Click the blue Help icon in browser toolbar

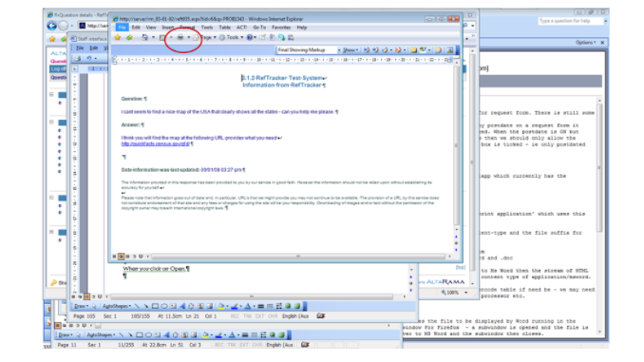coord(249,37)
